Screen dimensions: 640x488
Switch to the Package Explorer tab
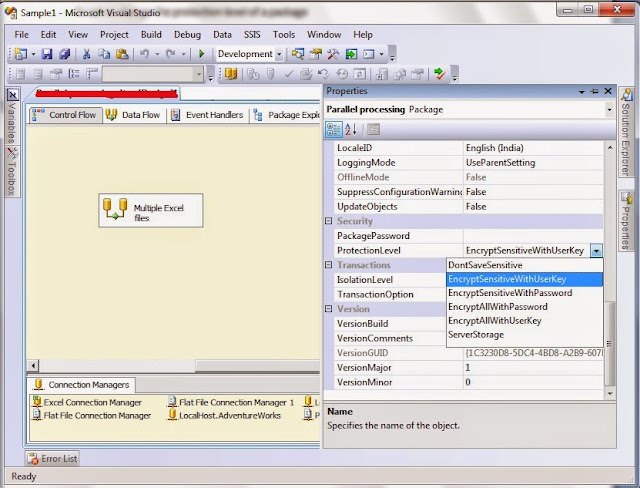tap(286, 115)
